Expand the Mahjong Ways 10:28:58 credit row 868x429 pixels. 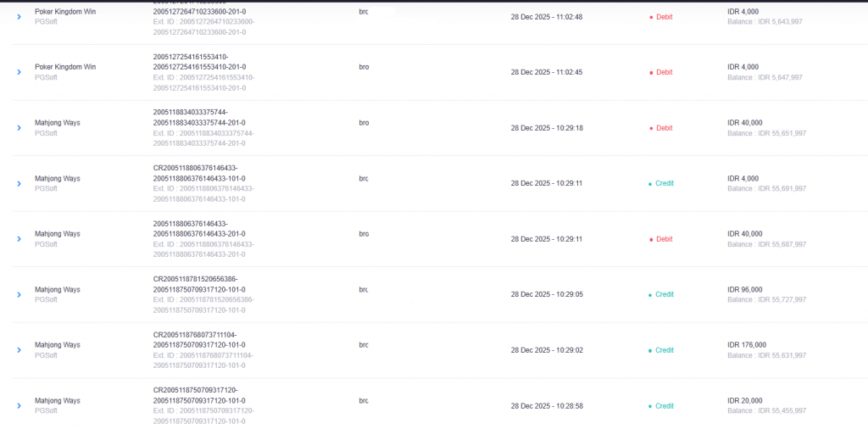19,406
